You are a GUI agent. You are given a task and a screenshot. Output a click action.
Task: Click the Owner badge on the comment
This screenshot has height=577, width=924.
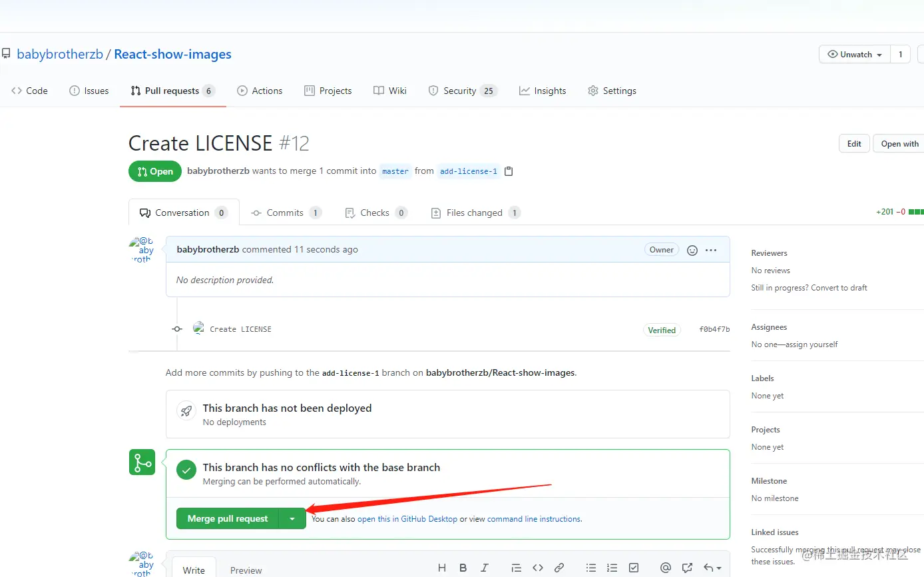click(662, 250)
